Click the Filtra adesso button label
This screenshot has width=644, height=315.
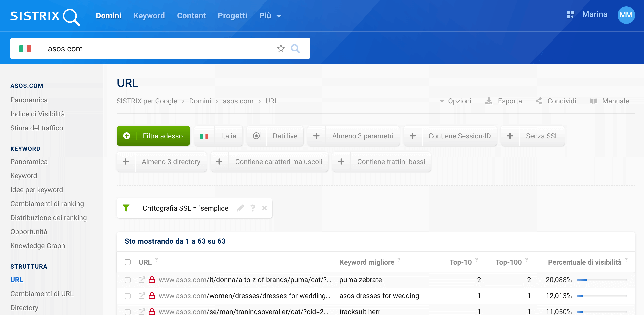pos(163,136)
